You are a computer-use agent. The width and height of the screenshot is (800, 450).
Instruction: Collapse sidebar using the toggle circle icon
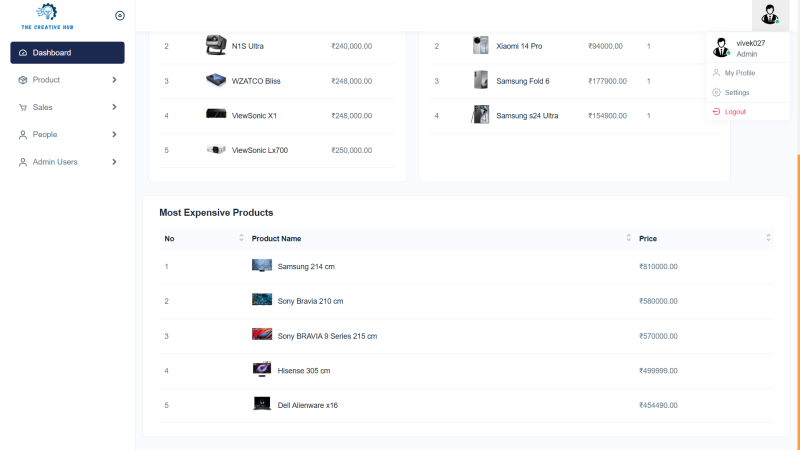click(x=120, y=15)
